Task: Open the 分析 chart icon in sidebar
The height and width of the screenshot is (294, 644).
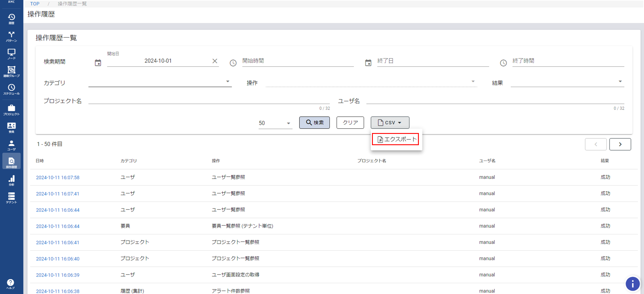Action: 11,180
